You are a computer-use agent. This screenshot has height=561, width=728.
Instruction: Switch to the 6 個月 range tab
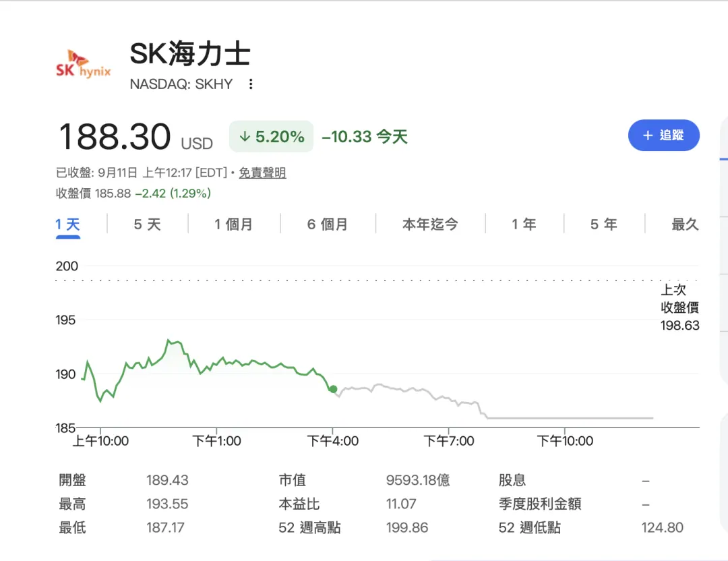pos(328,225)
